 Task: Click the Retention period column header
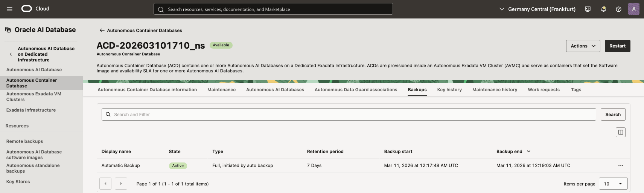pyautogui.click(x=325, y=152)
